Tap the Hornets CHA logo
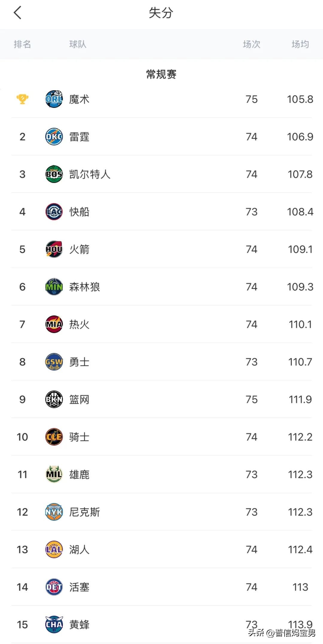 pyautogui.click(x=54, y=625)
